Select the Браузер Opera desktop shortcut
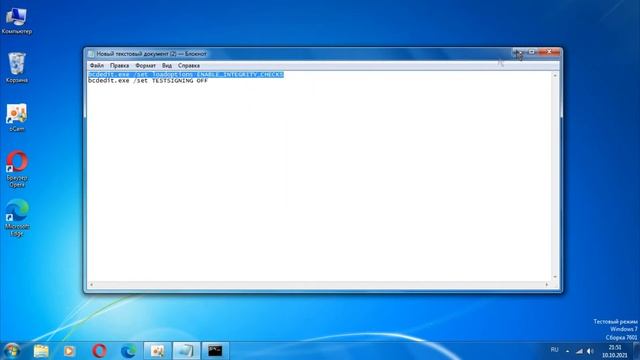The width and height of the screenshot is (640, 360). [x=17, y=169]
